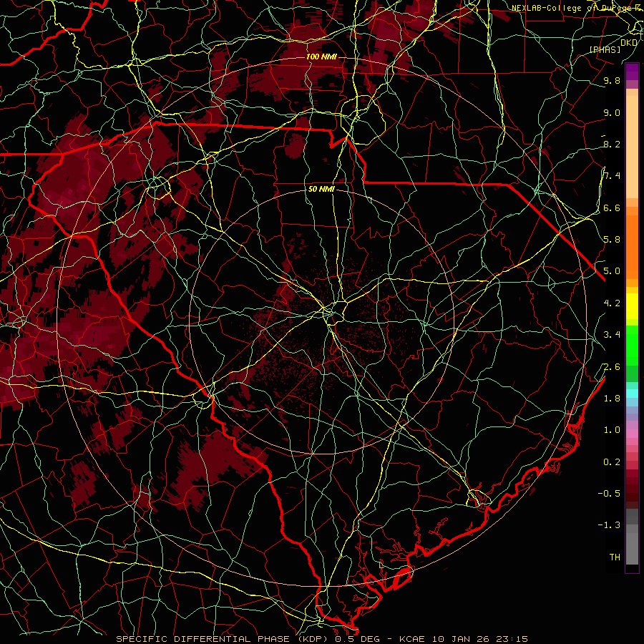Click the peach band of the color scale
Image resolution: width=644 pixels, height=644 pixels.
coord(632,147)
